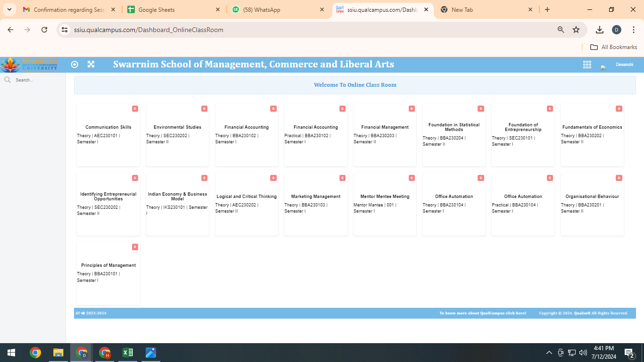This screenshot has height=362, width=644.
Task: Open the Windows Start menu
Action: 11,353
